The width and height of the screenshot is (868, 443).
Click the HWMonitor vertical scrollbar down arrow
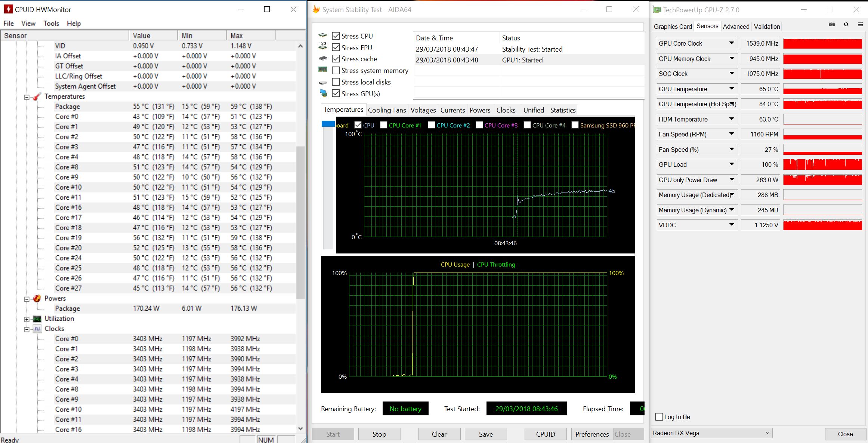[x=301, y=428]
